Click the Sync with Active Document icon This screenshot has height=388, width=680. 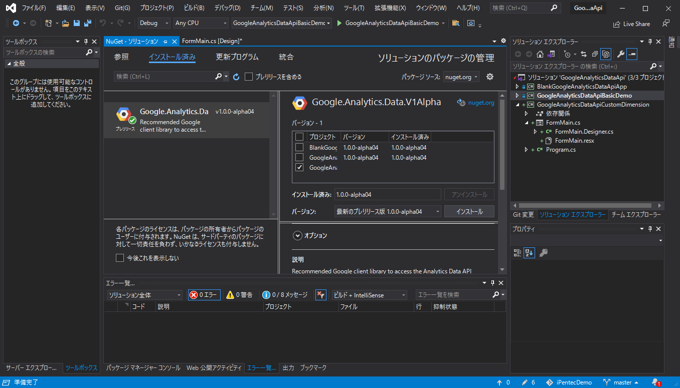584,54
